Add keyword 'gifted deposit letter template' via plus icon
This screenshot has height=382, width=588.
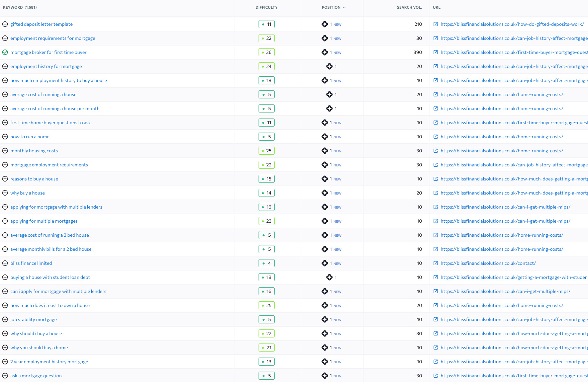[x=5, y=24]
